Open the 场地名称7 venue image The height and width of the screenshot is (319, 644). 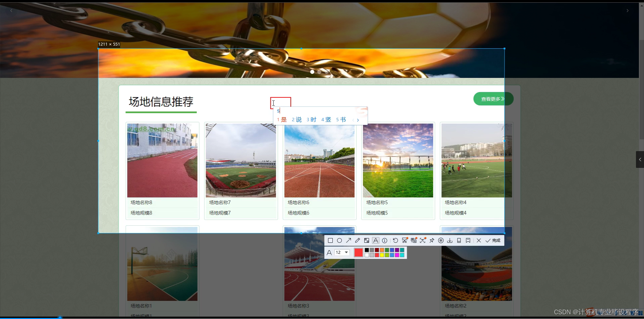241,161
